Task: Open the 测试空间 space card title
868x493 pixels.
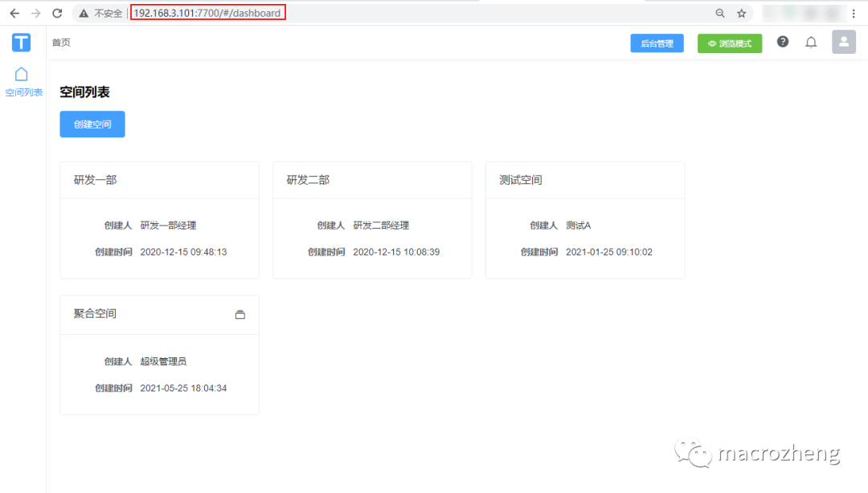Action: pos(520,180)
